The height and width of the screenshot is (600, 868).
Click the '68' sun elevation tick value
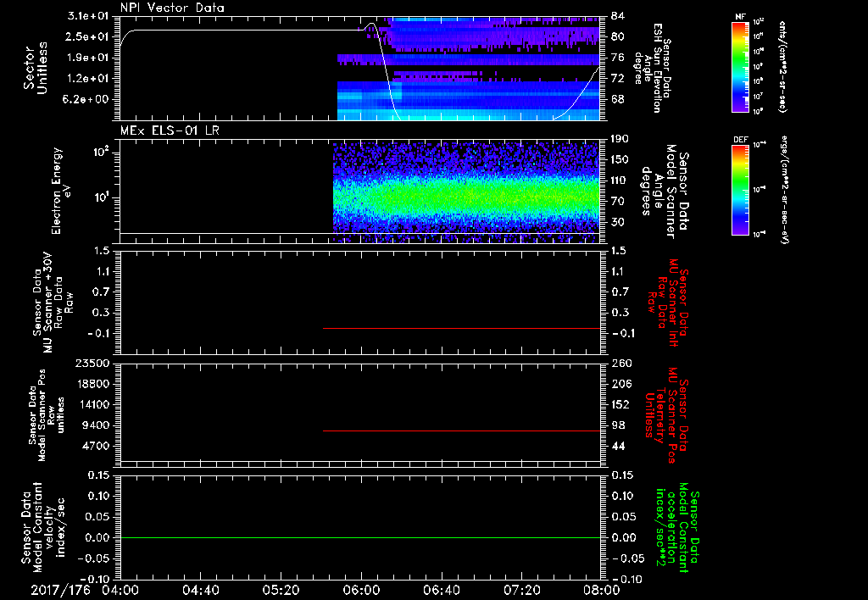click(x=618, y=100)
